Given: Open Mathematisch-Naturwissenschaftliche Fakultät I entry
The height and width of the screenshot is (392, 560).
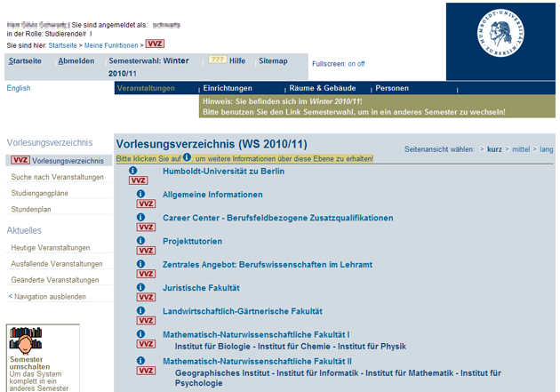Looking at the screenshot, I should [x=256, y=334].
